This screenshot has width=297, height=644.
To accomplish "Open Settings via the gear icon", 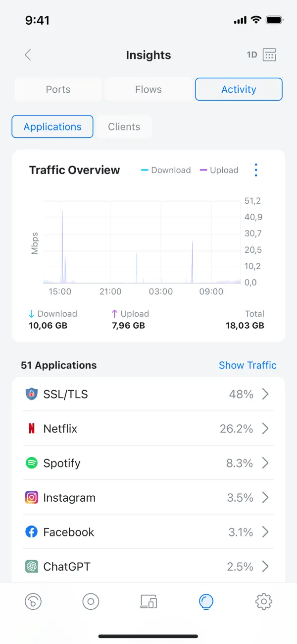I will [x=263, y=601].
